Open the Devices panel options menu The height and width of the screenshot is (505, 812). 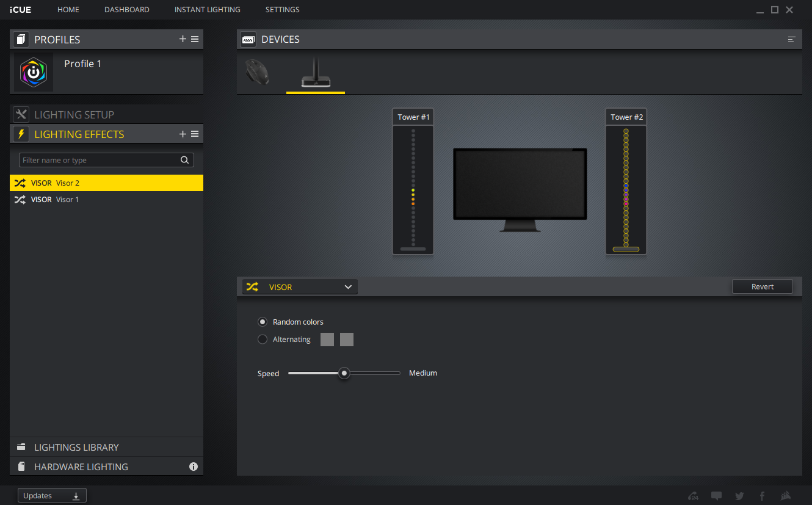point(792,39)
